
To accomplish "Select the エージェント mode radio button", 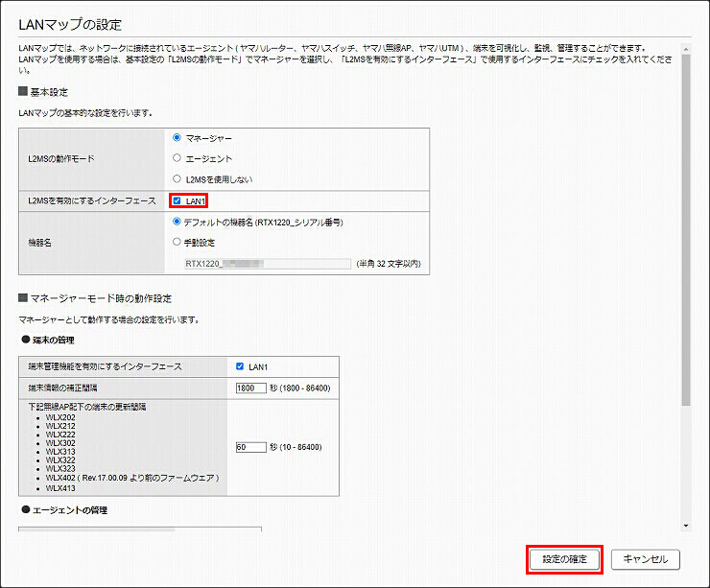I will (x=177, y=158).
